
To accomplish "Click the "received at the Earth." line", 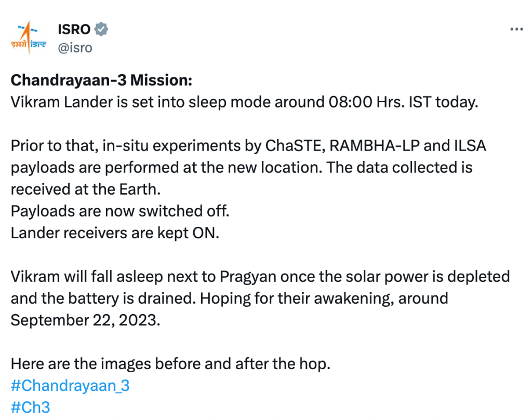I will pyautogui.click(x=85, y=189).
